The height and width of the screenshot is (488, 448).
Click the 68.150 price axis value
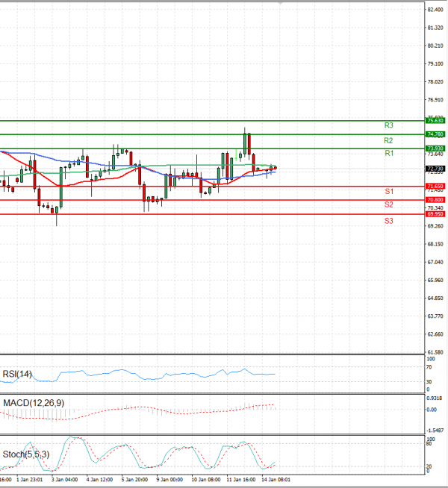click(435, 244)
